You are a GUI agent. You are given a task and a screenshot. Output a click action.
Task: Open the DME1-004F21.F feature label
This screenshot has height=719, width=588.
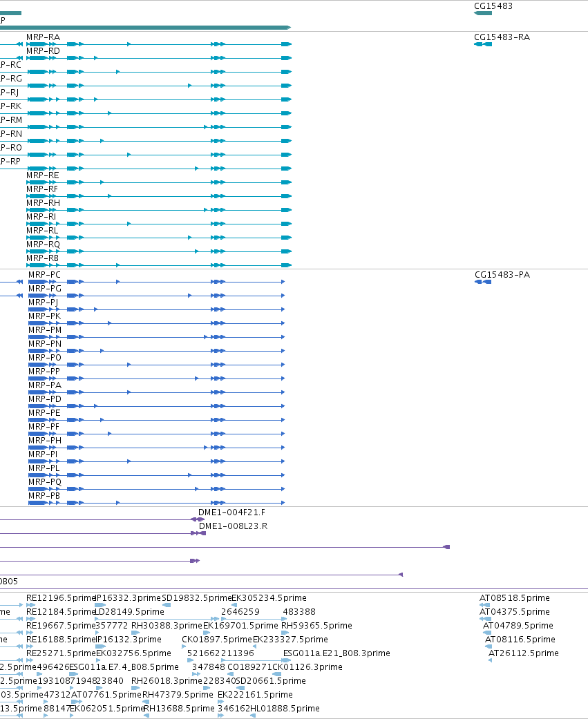pos(231,512)
